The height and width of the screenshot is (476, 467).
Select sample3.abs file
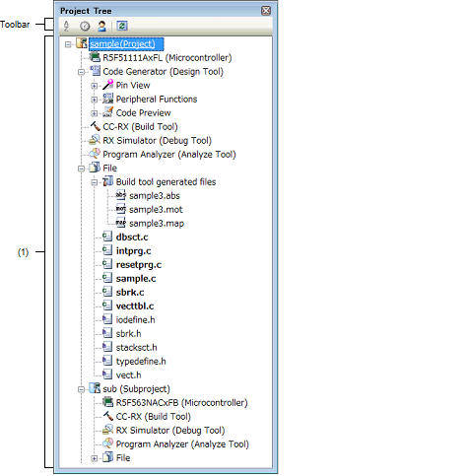point(155,196)
